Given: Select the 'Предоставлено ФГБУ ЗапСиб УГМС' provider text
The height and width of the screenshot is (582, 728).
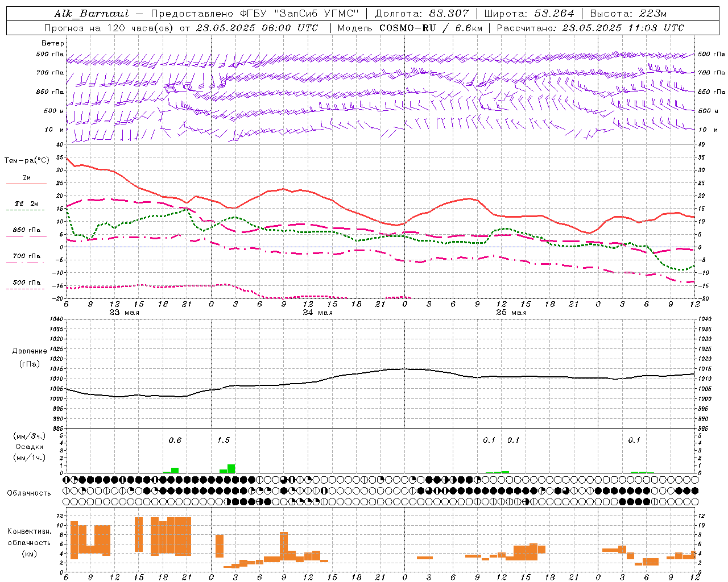Looking at the screenshot, I should tap(255, 14).
